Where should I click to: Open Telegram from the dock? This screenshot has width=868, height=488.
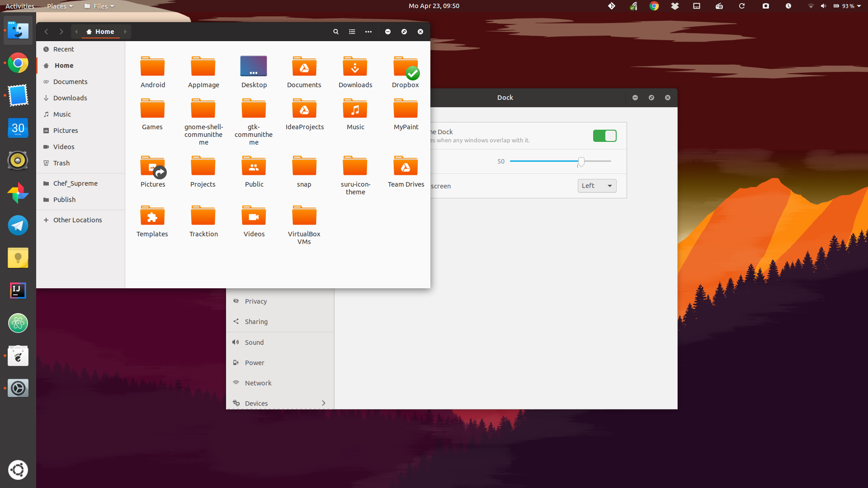tap(18, 225)
